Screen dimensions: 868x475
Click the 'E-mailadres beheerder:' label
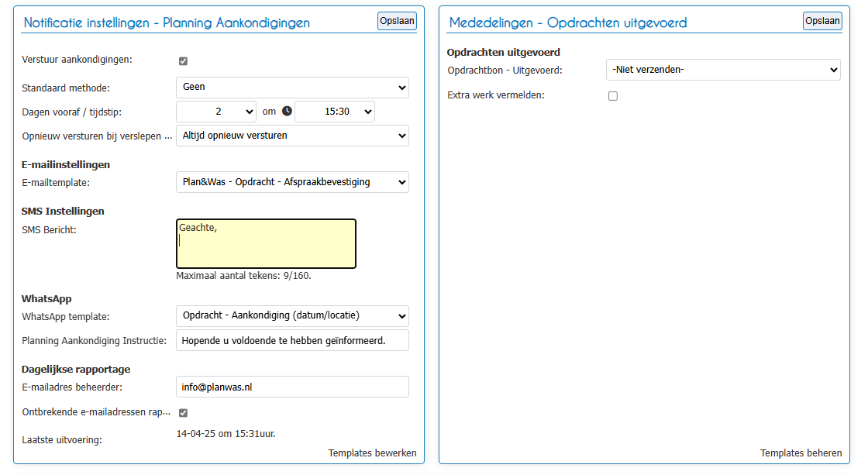[x=73, y=387]
